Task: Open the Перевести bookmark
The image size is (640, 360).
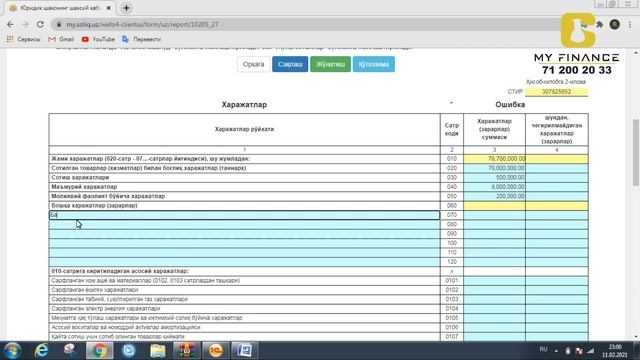Action: click(x=141, y=39)
